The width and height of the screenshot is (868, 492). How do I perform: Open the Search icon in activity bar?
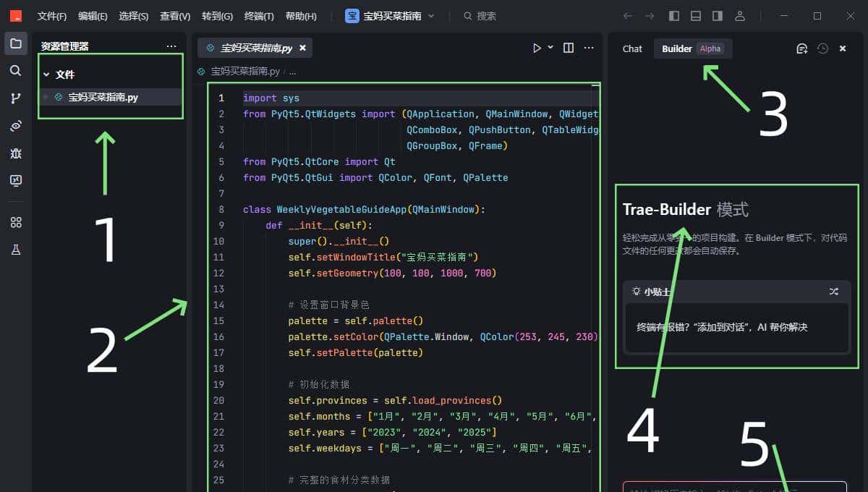click(15, 71)
